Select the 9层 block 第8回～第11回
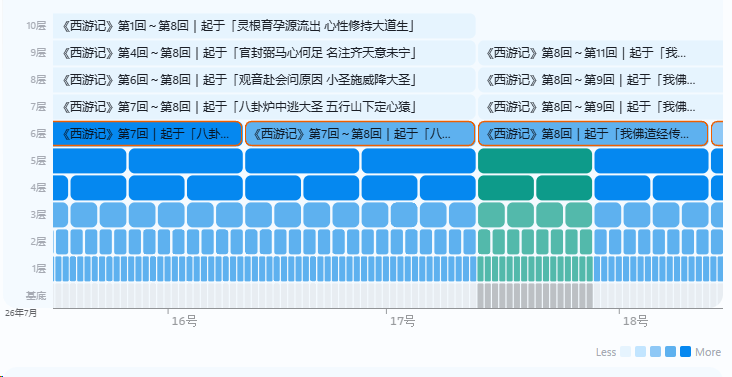 600,53
